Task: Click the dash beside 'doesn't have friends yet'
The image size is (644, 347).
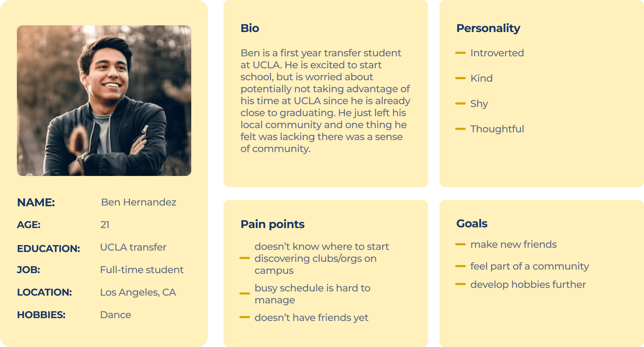Action: (x=244, y=317)
